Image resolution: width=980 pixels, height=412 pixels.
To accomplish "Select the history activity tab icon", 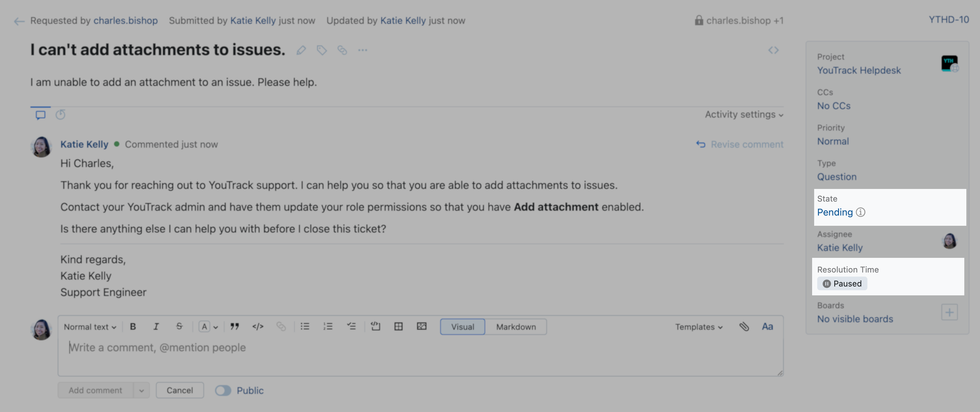I will point(60,115).
